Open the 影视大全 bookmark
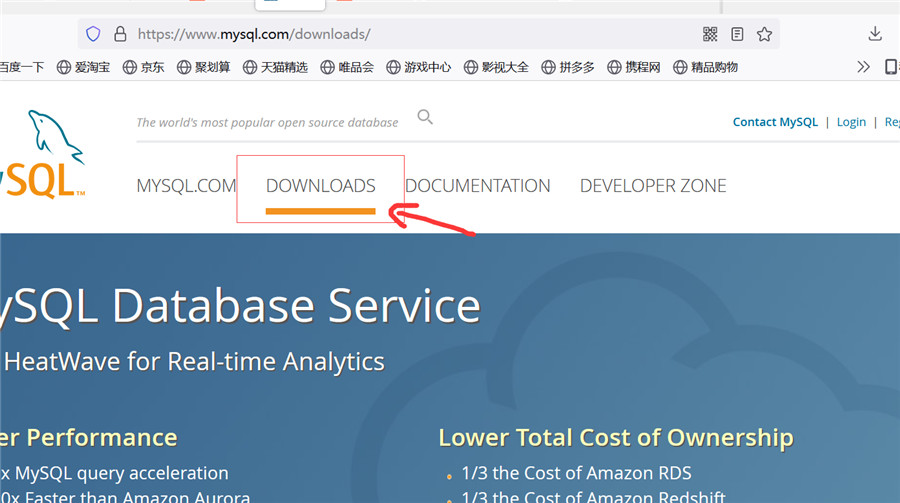This screenshot has height=503, width=900. coord(496,67)
